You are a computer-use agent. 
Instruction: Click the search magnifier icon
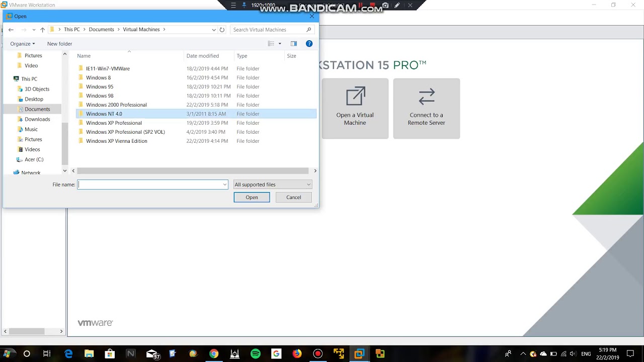click(x=309, y=30)
